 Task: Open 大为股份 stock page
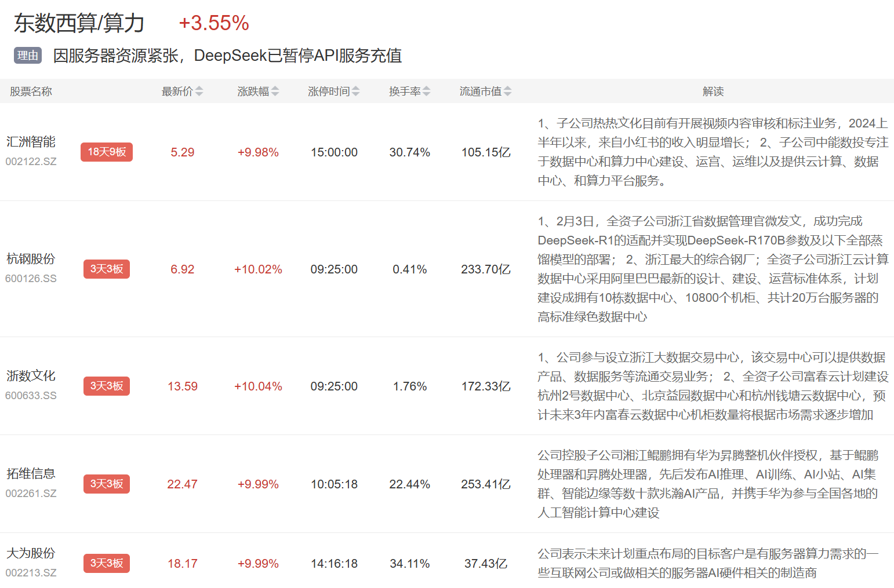(x=31, y=553)
